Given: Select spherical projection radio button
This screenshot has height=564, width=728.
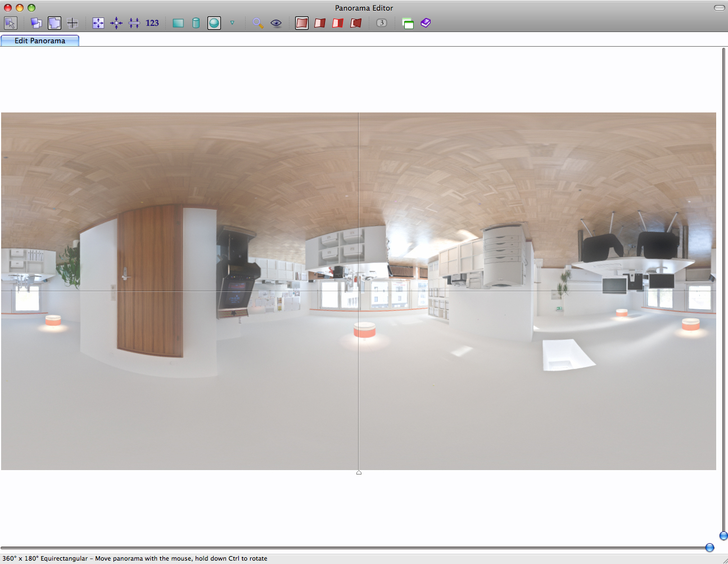Looking at the screenshot, I should [x=214, y=23].
